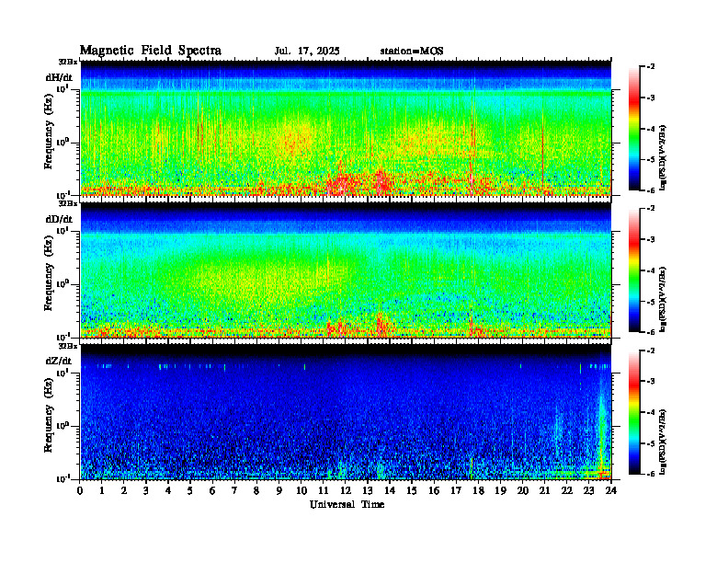Click the dZ/dt spectrogram panel
This screenshot has height=563, width=728.
[346, 412]
